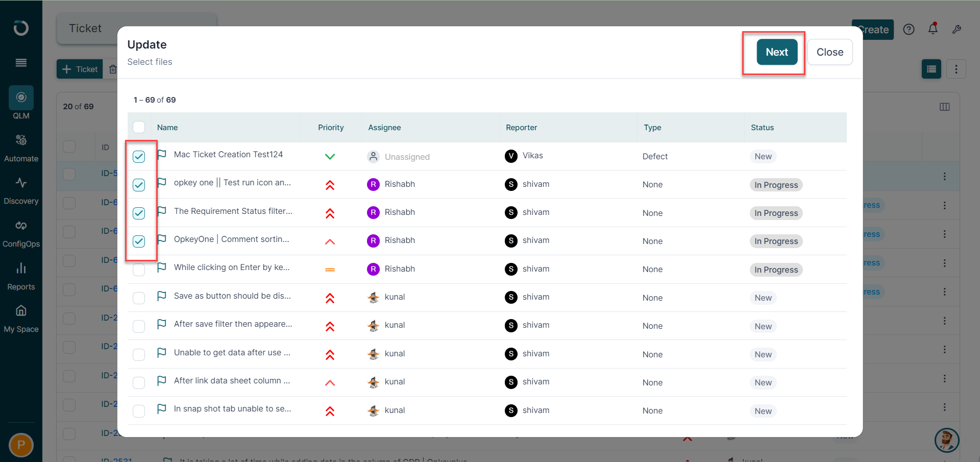Screen dimensions: 980x462
Task: Open the user avatar P profile
Action: (21, 445)
